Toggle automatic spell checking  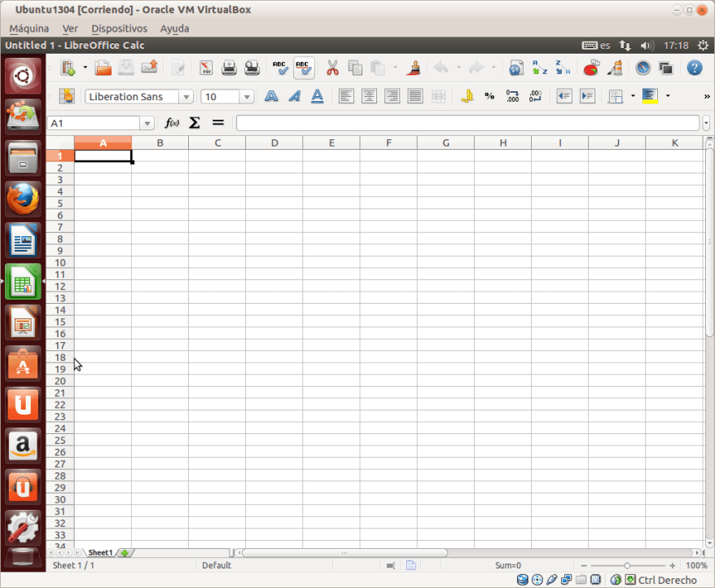304,68
